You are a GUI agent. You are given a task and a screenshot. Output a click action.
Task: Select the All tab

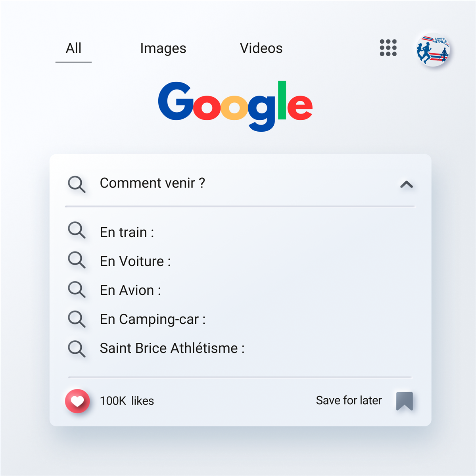(x=73, y=48)
